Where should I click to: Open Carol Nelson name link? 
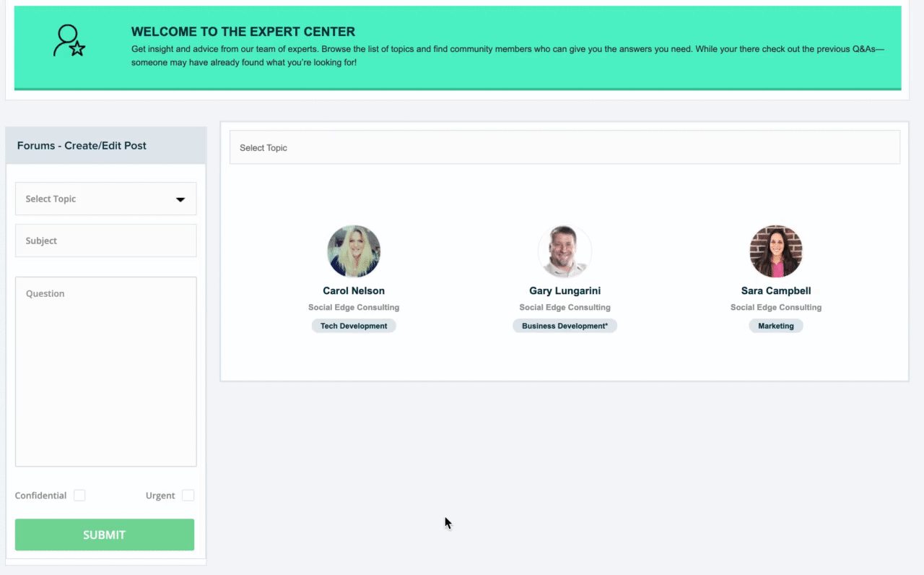pyautogui.click(x=354, y=290)
